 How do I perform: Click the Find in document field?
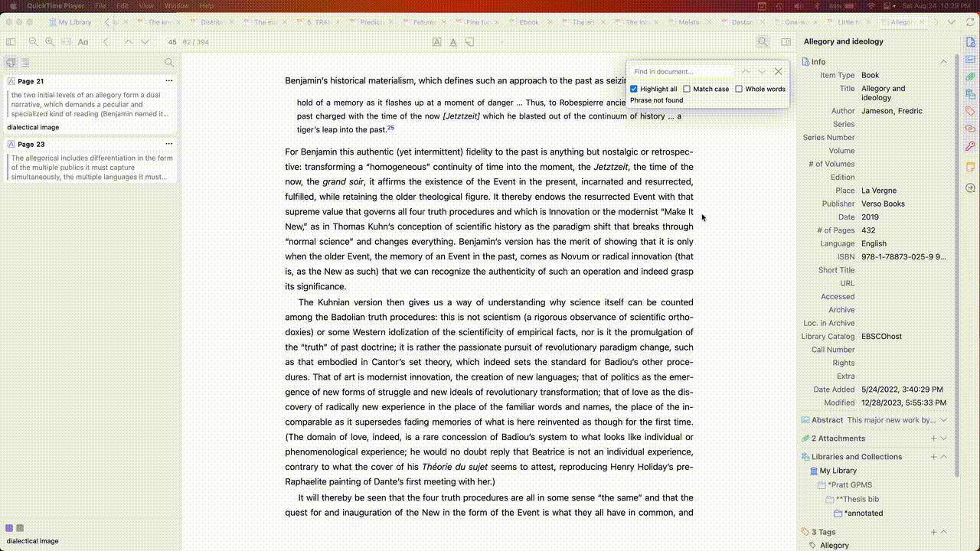(681, 71)
